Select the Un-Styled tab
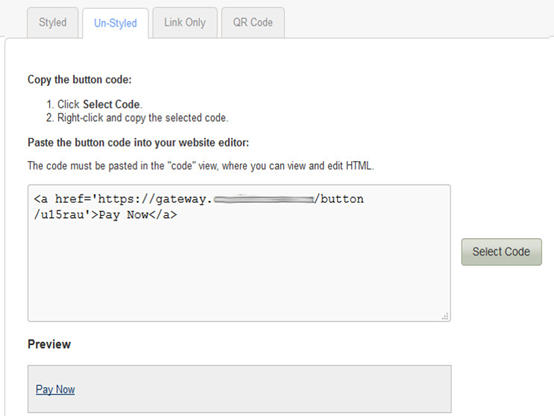The height and width of the screenshot is (416, 554). pos(115,23)
